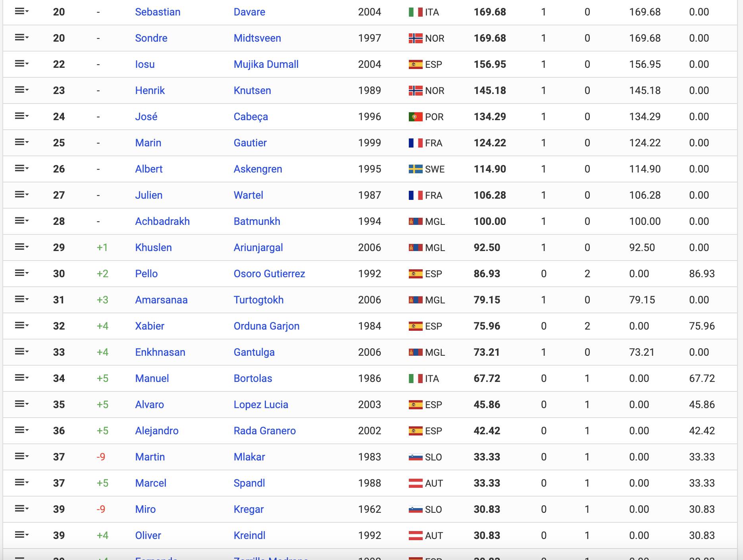Open row menu icon for Iosu Mujika Dumall
743x560 pixels.
21,64
